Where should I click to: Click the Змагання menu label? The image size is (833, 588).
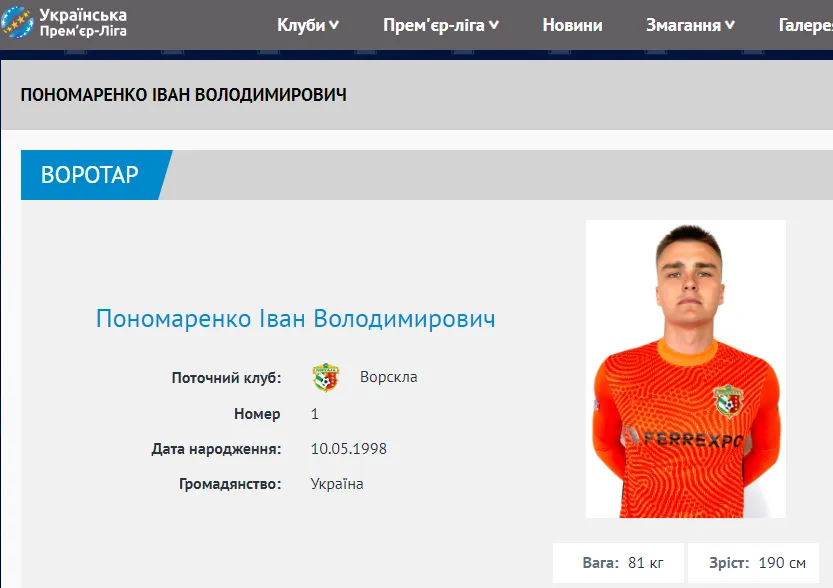click(x=683, y=25)
